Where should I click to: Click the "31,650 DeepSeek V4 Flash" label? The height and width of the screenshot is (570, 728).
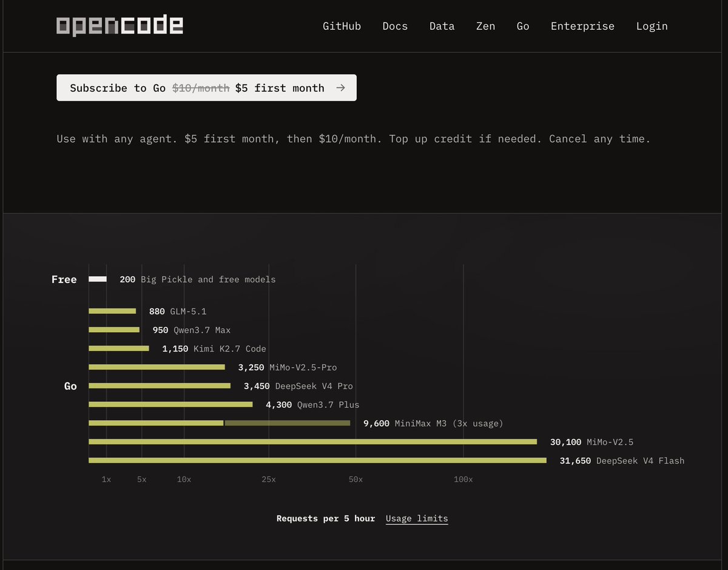click(622, 461)
